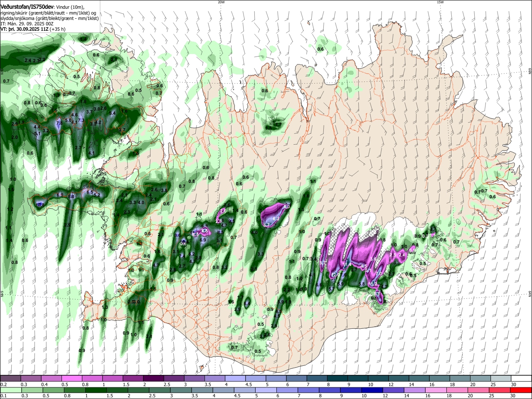Click the 'Veðurstofan/IS750dev' title text
This screenshot has width=532, height=399.
coord(27,6)
